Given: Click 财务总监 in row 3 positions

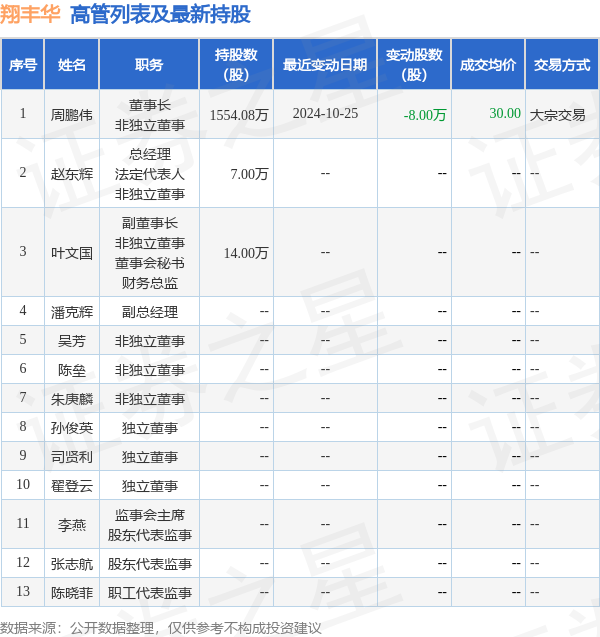Looking at the screenshot, I should pos(149,283).
